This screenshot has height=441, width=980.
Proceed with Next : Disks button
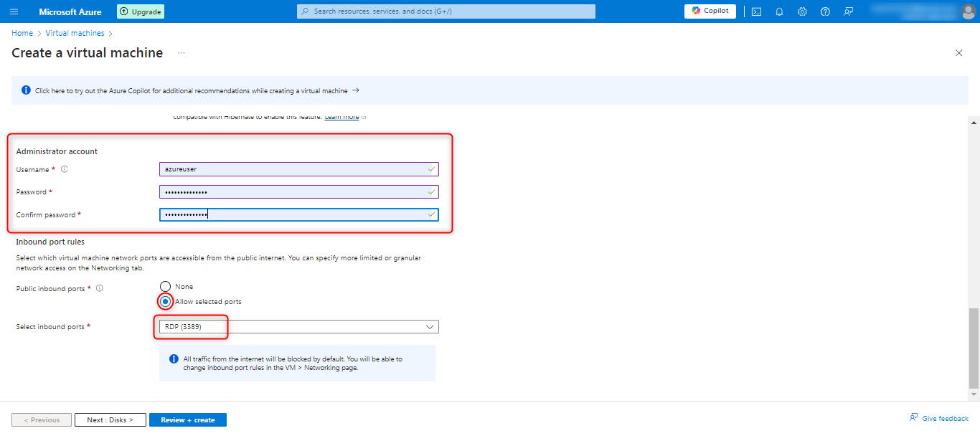click(x=110, y=420)
